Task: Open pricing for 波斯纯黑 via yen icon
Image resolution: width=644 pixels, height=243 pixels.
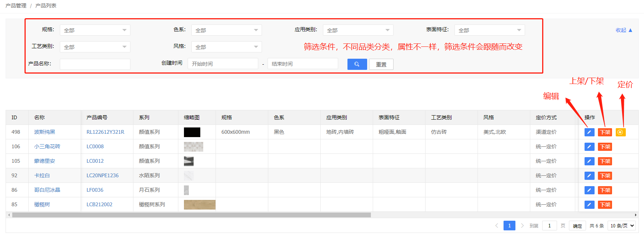Action: click(x=620, y=132)
